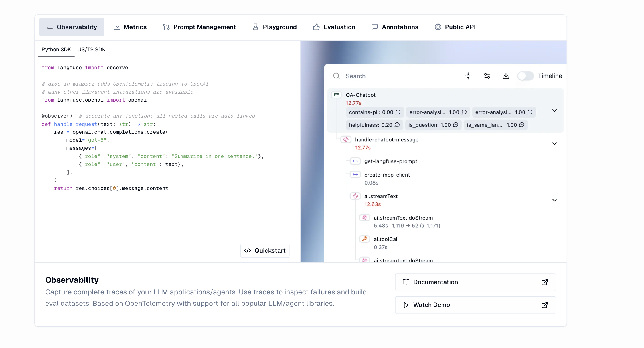Click the search magnifier icon
The width and height of the screenshot is (644, 348).
pyautogui.click(x=336, y=76)
